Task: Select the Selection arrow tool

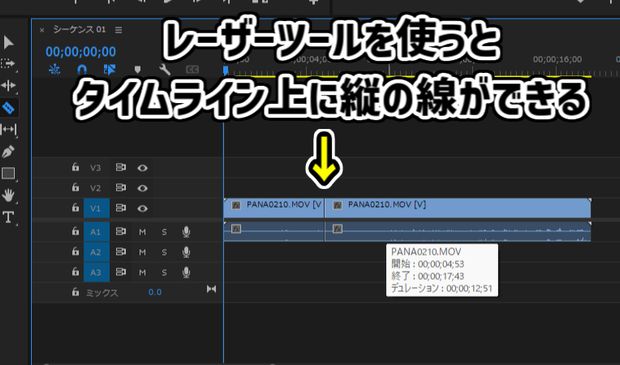Action: [x=8, y=42]
